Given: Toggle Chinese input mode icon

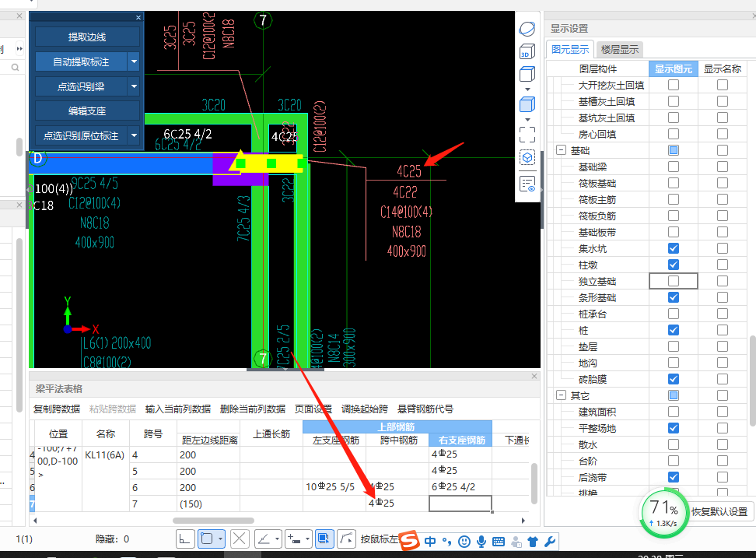Looking at the screenshot, I should tap(430, 542).
